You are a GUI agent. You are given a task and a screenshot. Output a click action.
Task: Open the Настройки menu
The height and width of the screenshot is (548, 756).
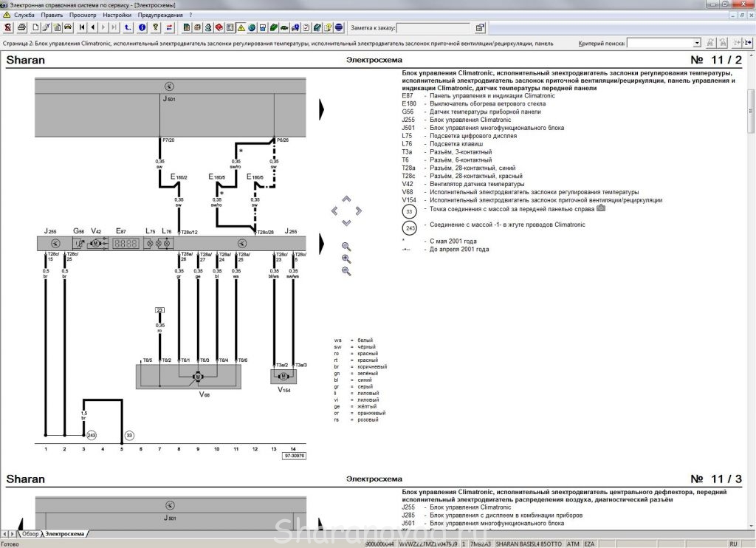(117, 15)
